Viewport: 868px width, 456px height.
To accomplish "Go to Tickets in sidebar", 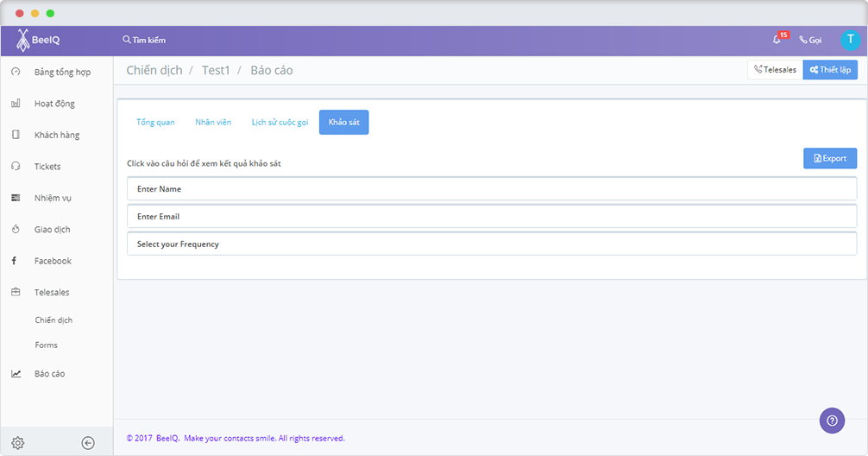I will [x=47, y=166].
